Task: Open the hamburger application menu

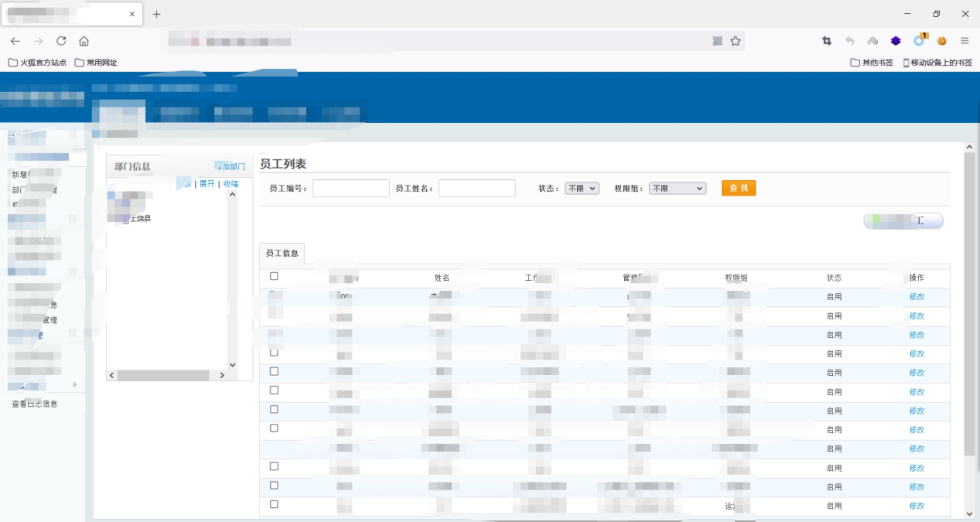Action: 964,41
